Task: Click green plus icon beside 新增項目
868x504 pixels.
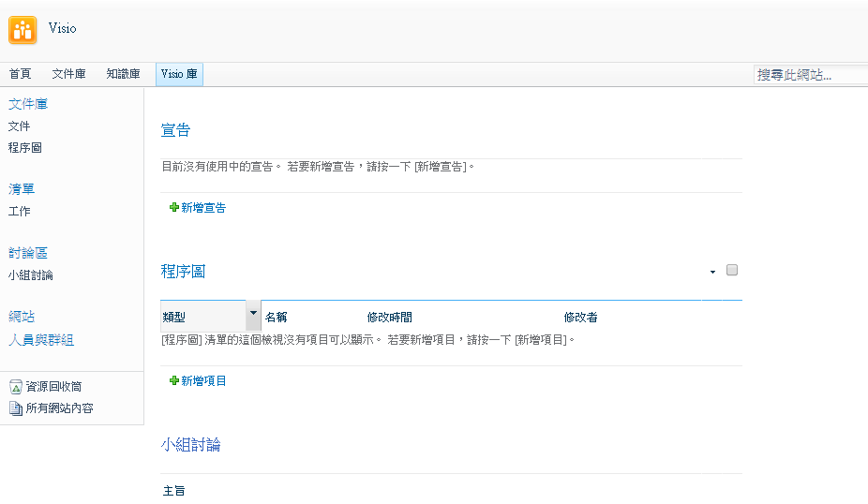Action: 173,381
